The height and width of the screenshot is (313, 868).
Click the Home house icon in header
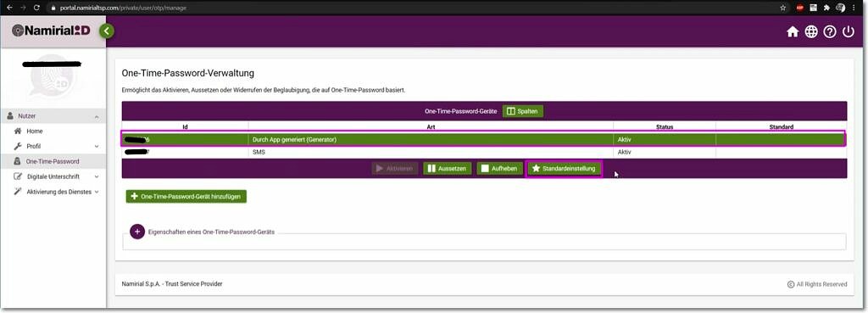793,32
